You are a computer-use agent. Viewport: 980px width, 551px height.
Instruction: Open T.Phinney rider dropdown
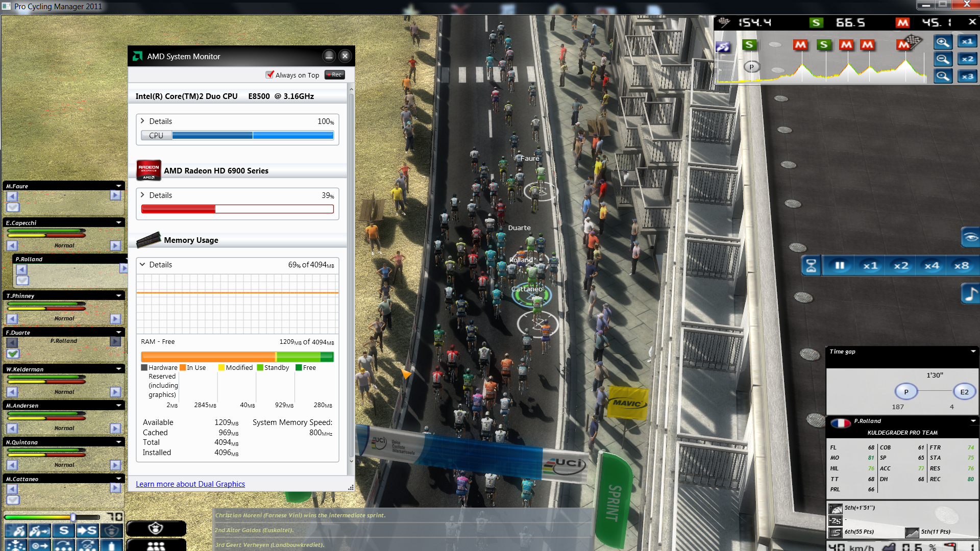[x=118, y=295]
